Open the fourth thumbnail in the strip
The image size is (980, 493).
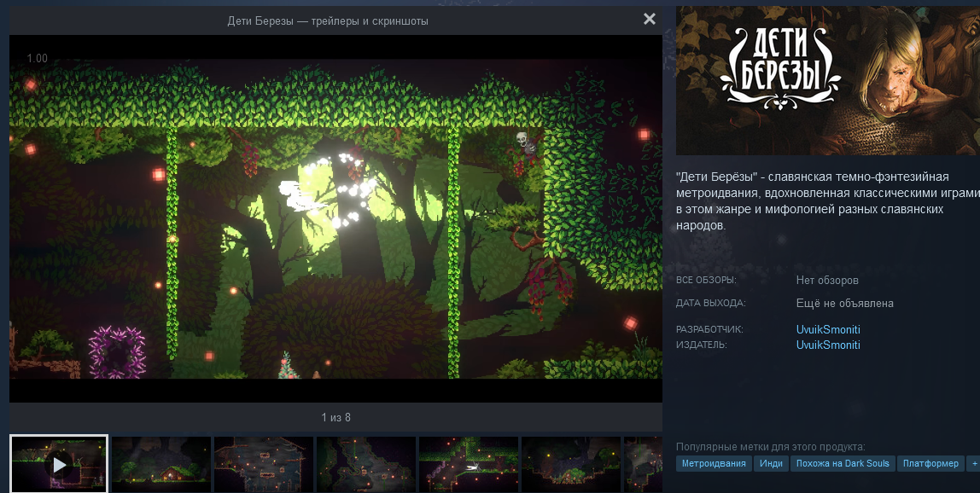click(366, 464)
